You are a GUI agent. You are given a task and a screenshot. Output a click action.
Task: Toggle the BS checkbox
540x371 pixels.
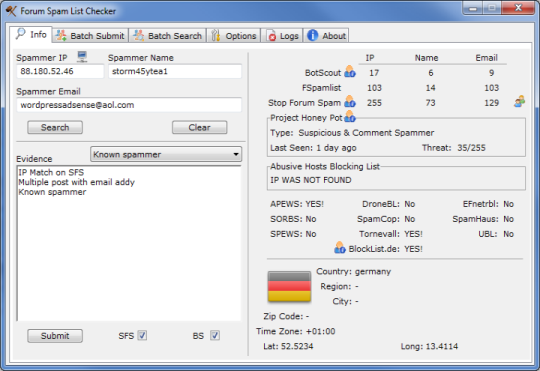(x=215, y=335)
